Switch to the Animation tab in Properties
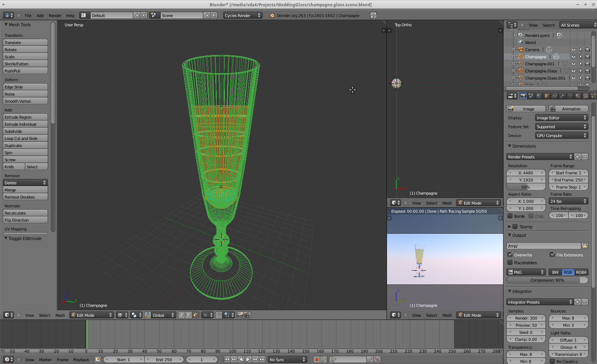This screenshot has width=597, height=364. pyautogui.click(x=568, y=109)
